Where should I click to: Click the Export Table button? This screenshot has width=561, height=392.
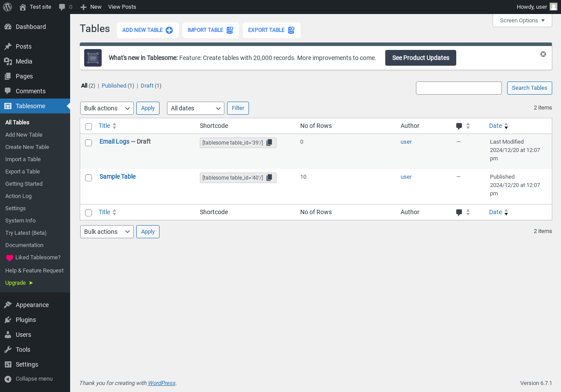tap(272, 30)
